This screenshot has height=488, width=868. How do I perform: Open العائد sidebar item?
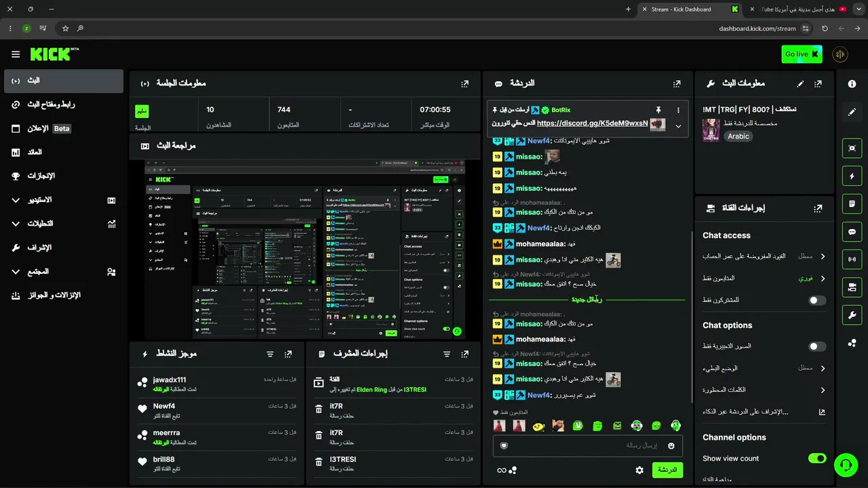tap(64, 152)
